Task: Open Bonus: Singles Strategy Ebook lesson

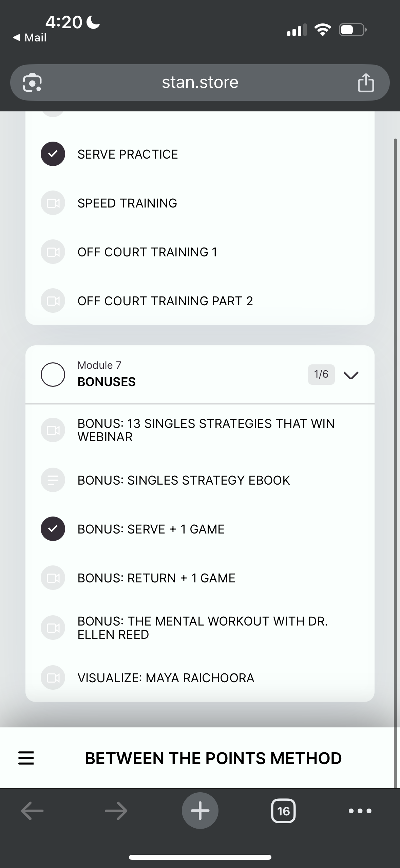Action: 184,480
